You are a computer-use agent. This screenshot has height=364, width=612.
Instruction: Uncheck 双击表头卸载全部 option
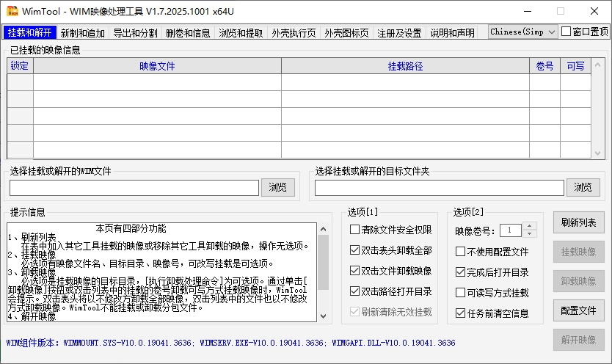(x=355, y=251)
